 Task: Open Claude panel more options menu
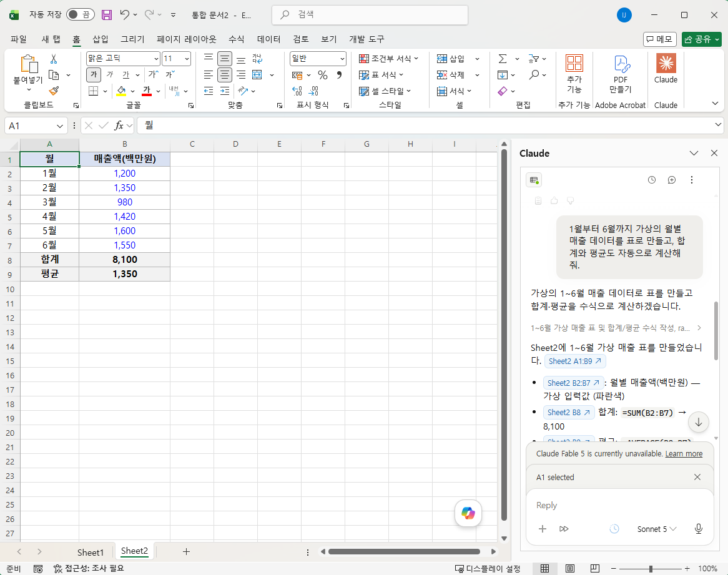pos(691,180)
